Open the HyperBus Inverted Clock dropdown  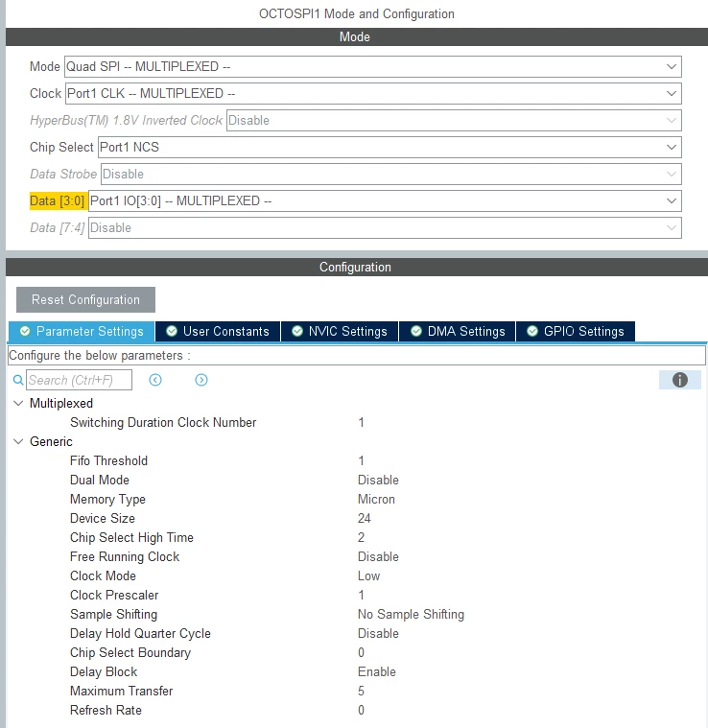(454, 121)
